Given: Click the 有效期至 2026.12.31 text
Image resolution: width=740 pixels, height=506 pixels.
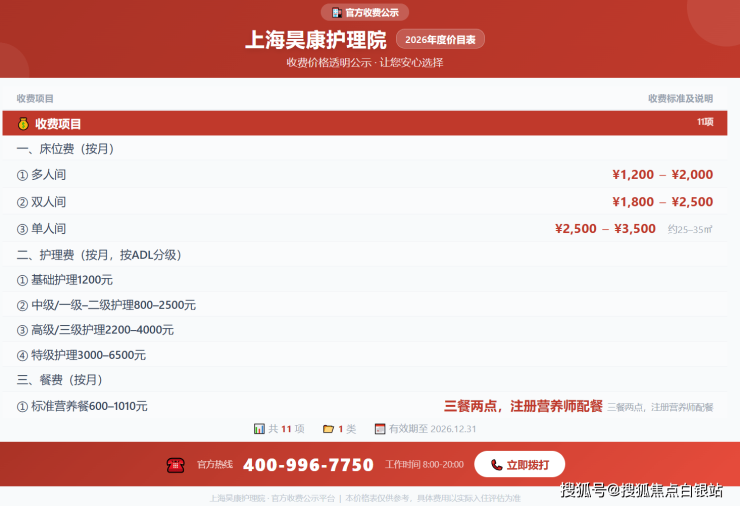Looking at the screenshot, I should (432, 429).
